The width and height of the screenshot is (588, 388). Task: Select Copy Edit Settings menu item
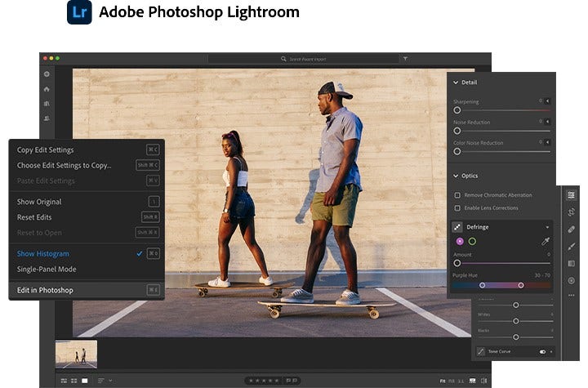pos(45,150)
